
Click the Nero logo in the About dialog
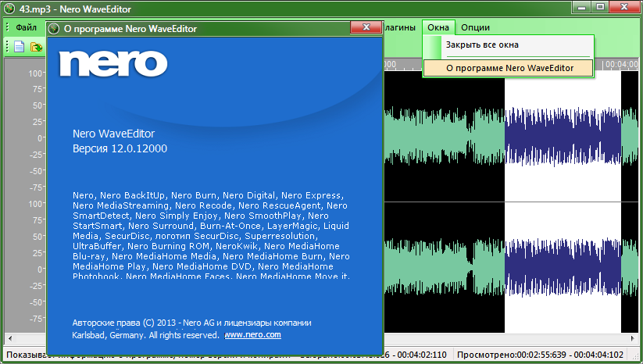point(113,64)
